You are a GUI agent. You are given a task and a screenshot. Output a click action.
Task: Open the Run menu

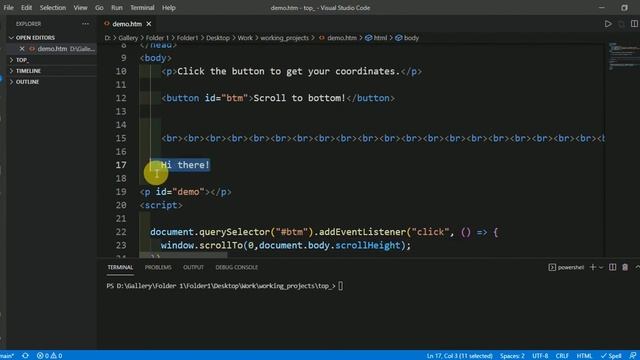coord(117,7)
